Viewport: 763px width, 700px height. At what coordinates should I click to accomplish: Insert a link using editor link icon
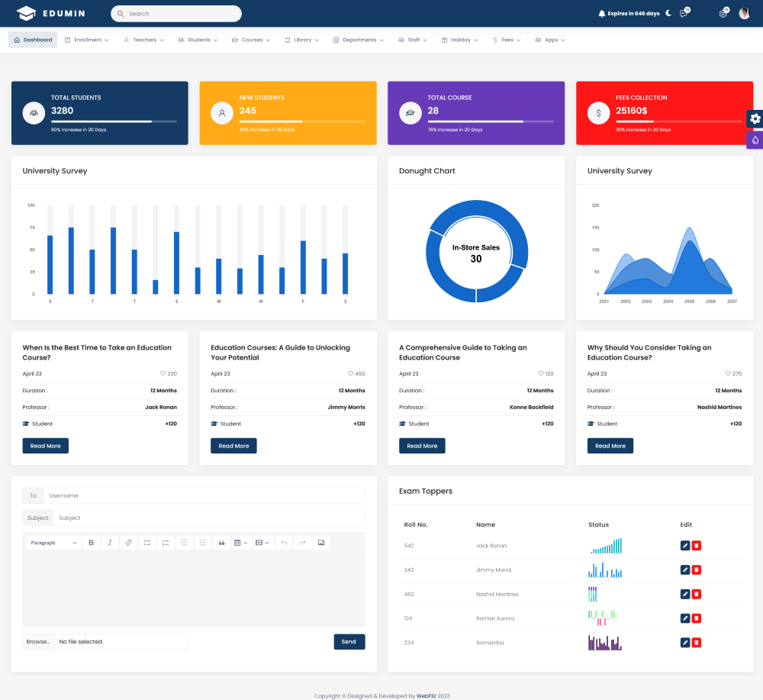128,543
